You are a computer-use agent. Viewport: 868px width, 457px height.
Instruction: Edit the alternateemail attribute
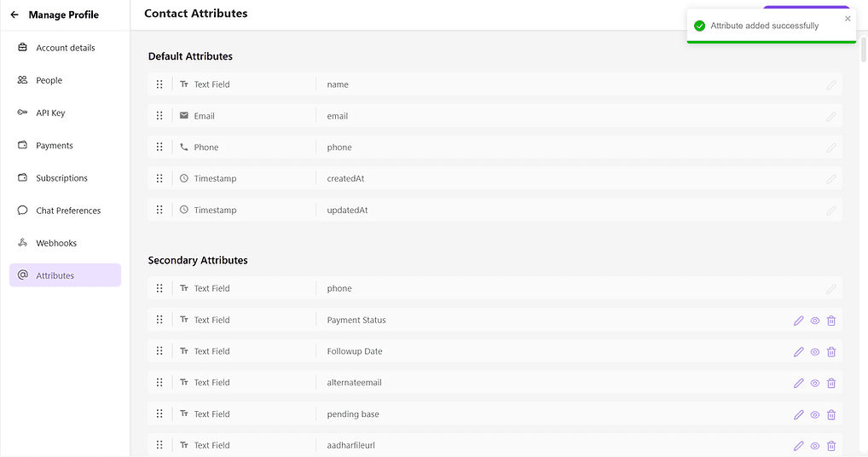click(x=798, y=383)
